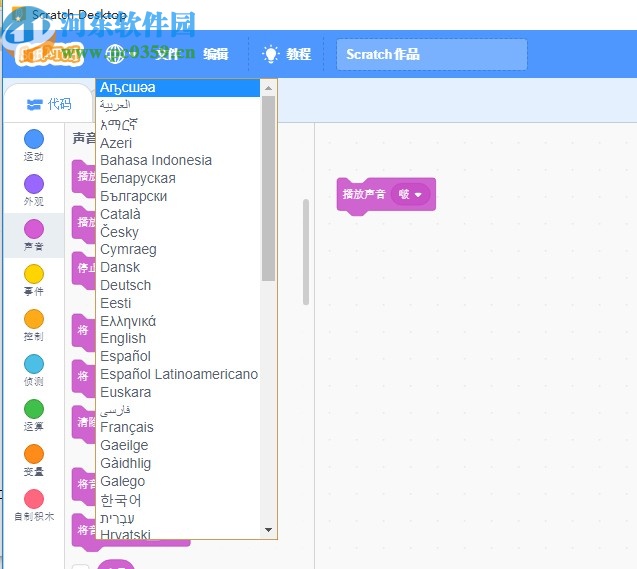
Task: Choose Français language
Action: coord(178,427)
